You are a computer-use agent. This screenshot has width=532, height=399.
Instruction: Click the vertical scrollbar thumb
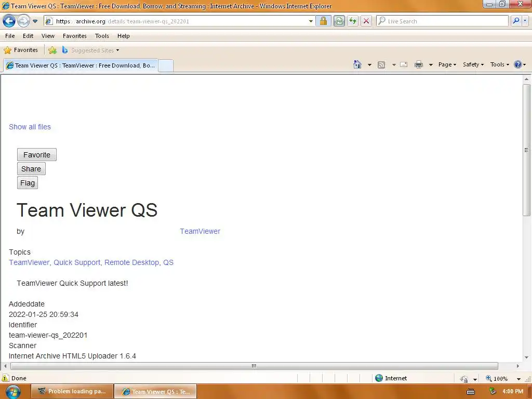[x=527, y=150]
